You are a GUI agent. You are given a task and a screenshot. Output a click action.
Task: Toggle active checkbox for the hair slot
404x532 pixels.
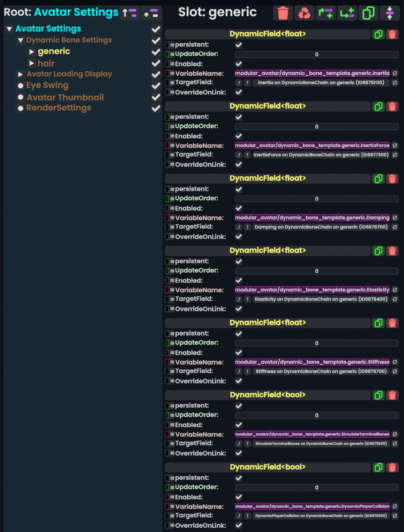(156, 63)
